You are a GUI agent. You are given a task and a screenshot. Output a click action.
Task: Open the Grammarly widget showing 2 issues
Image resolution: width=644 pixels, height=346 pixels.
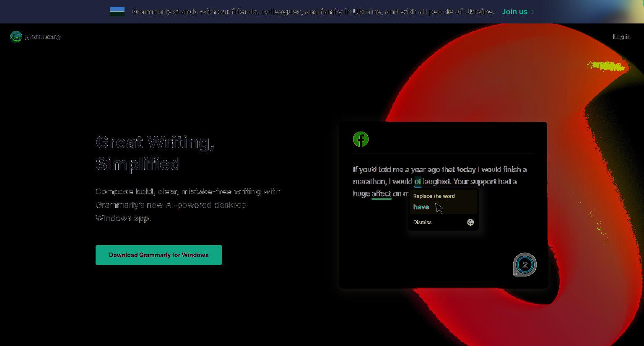click(525, 265)
